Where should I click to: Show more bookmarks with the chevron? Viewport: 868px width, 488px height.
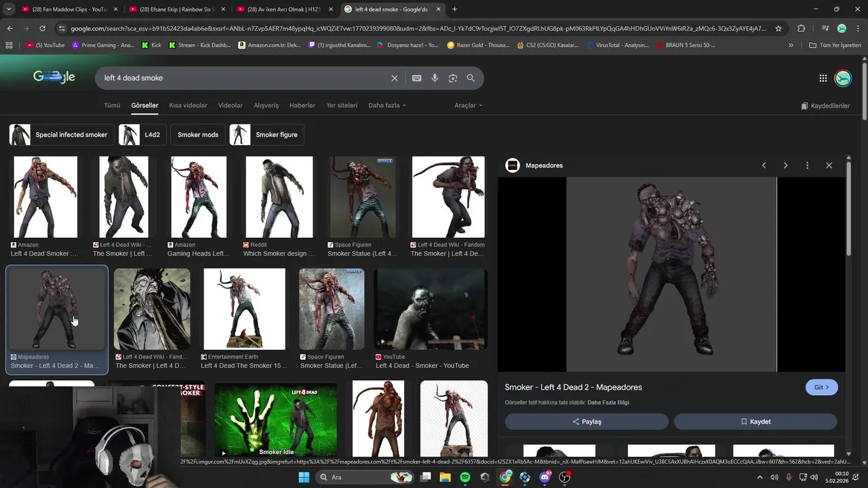tap(791, 45)
